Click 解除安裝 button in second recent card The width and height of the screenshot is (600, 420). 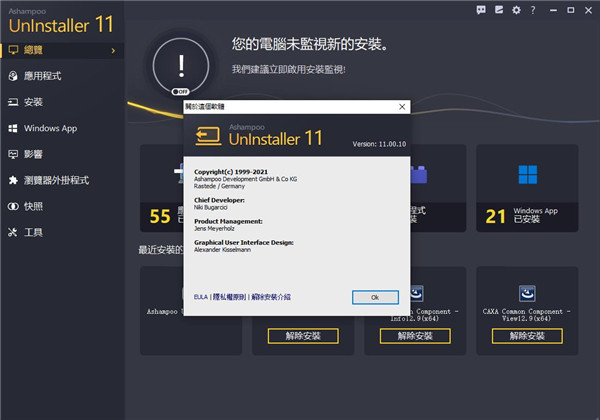pos(303,336)
